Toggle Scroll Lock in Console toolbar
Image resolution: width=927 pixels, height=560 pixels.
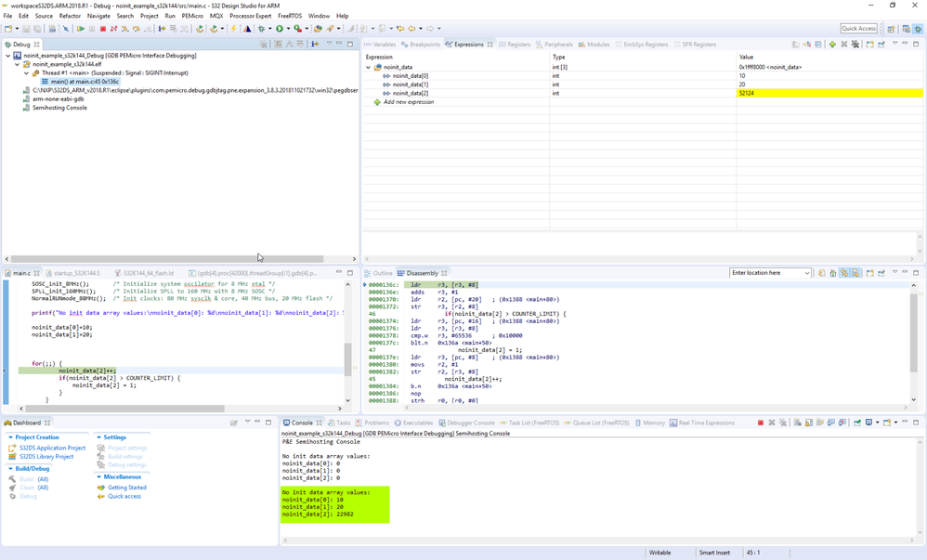coord(809,423)
